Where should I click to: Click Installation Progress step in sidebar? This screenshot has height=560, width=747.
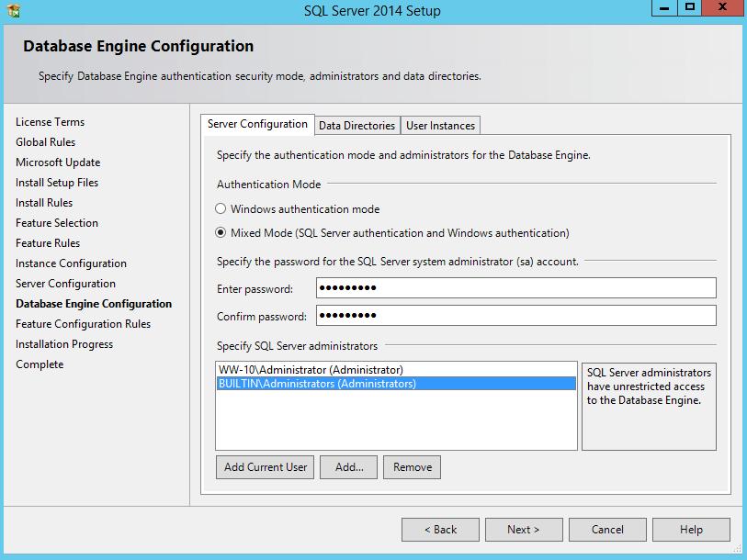(64, 344)
